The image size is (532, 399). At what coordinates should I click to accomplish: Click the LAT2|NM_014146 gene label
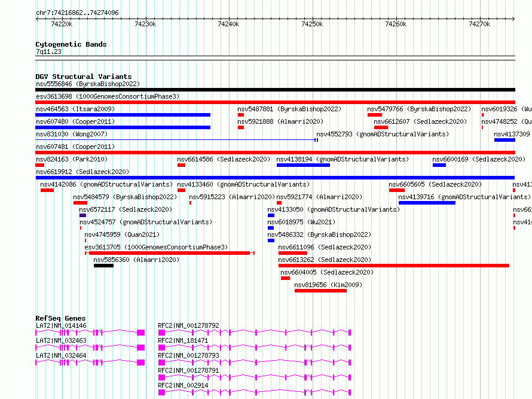pos(61,325)
